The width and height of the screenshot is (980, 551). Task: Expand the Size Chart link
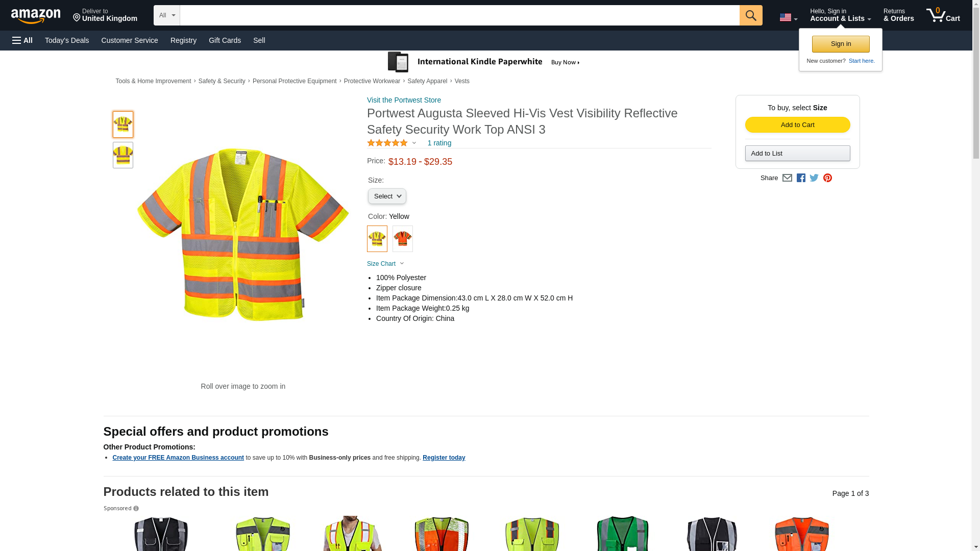pos(385,264)
